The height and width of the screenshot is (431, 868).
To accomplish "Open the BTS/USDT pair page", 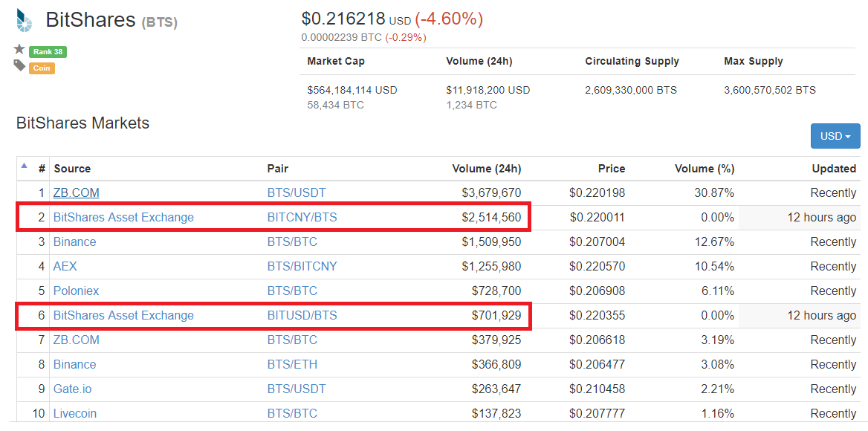I will point(296,192).
